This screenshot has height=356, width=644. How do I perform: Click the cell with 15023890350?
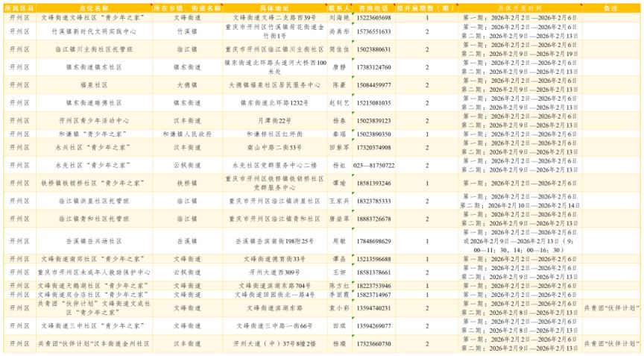[373, 134]
